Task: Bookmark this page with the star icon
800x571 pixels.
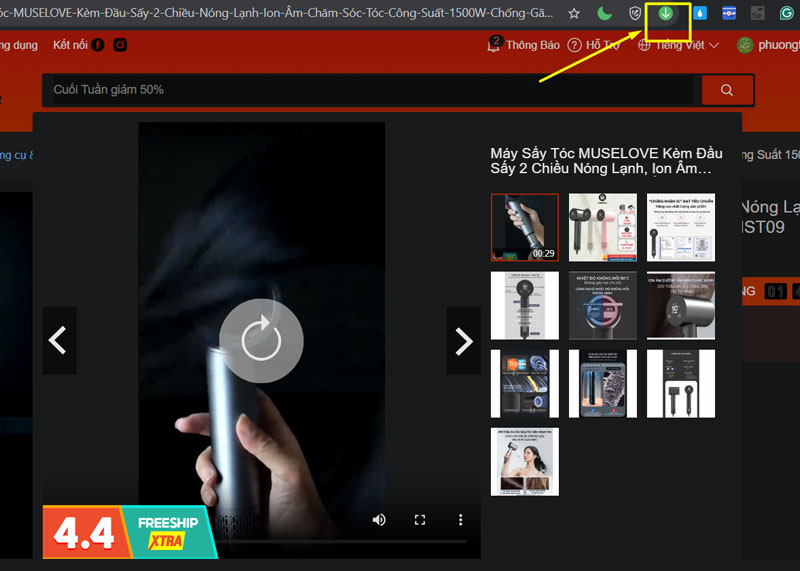Action: [574, 14]
